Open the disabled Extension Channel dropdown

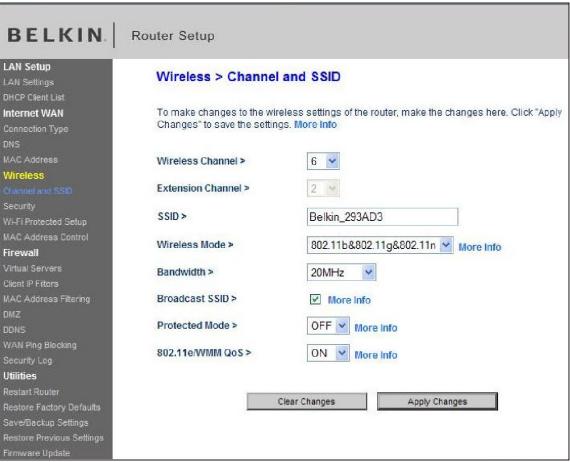pyautogui.click(x=323, y=188)
